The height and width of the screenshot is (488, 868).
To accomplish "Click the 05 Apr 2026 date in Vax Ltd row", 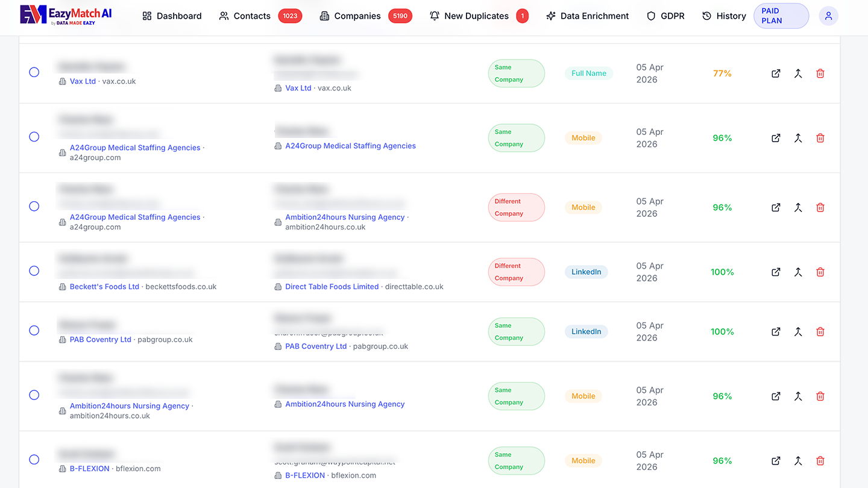I will coord(650,74).
